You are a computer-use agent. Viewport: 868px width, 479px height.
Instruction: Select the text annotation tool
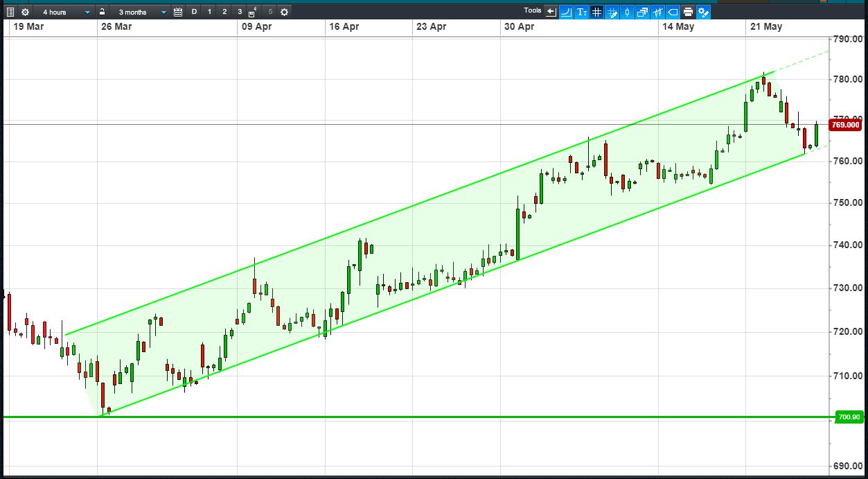581,12
